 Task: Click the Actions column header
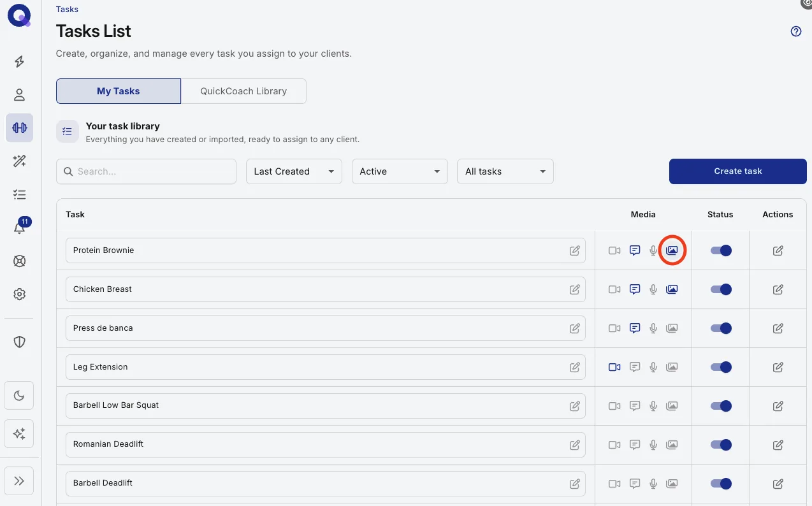pyautogui.click(x=778, y=214)
